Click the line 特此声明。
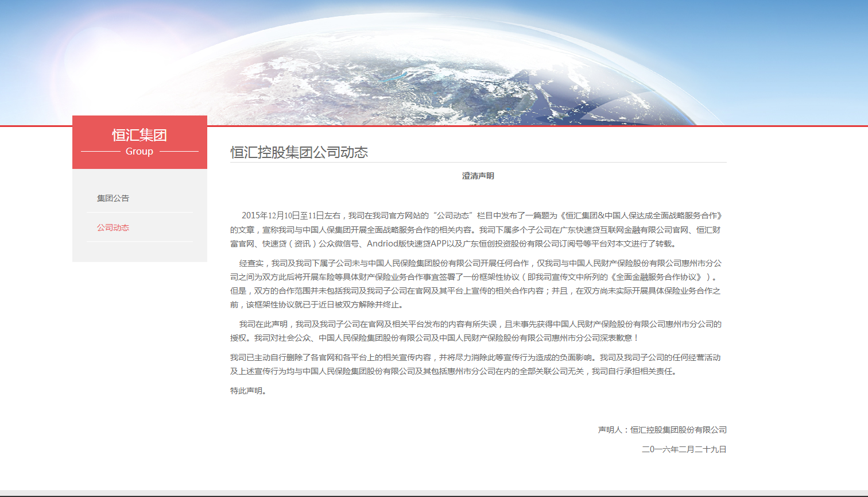The height and width of the screenshot is (497, 868). [249, 391]
